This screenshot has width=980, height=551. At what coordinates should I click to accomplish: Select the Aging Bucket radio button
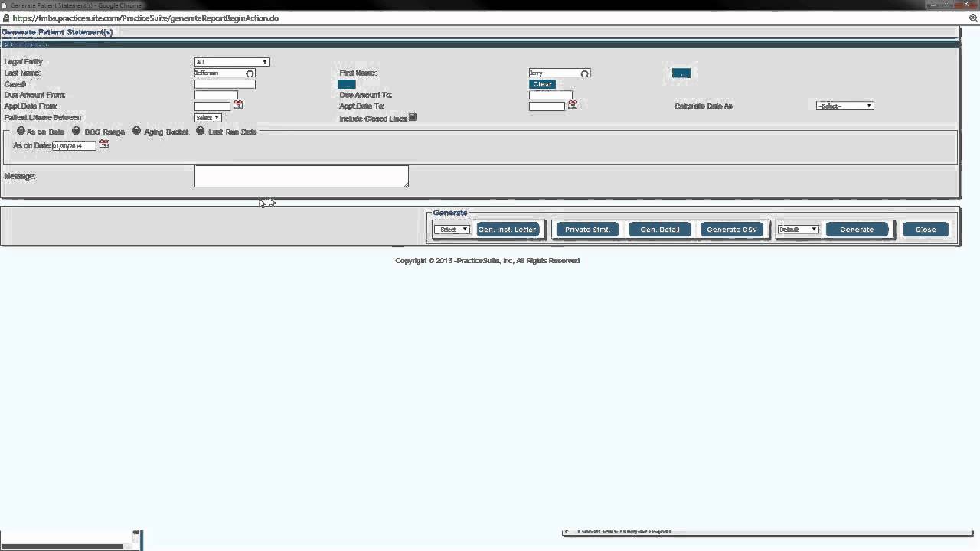(x=137, y=131)
